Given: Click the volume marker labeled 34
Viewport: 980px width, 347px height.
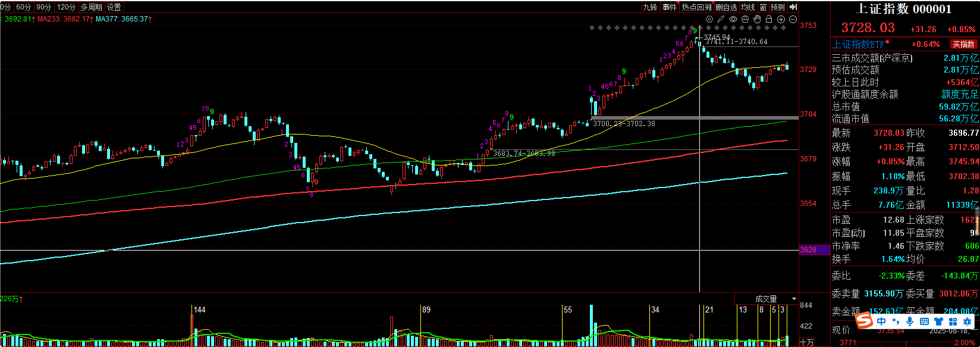Looking at the screenshot, I should [655, 310].
